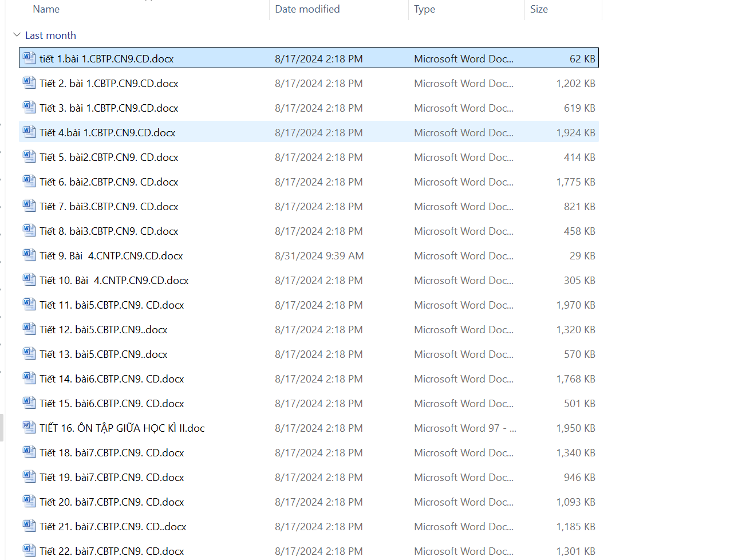Click the 1,202 KB size cell
Image resolution: width=738 pixels, height=560 pixels.
click(x=575, y=84)
